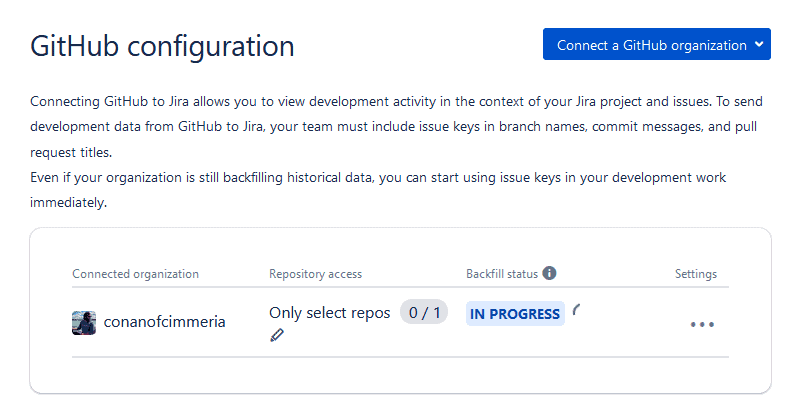
Task: Click the Only select repos text
Action: tap(330, 313)
